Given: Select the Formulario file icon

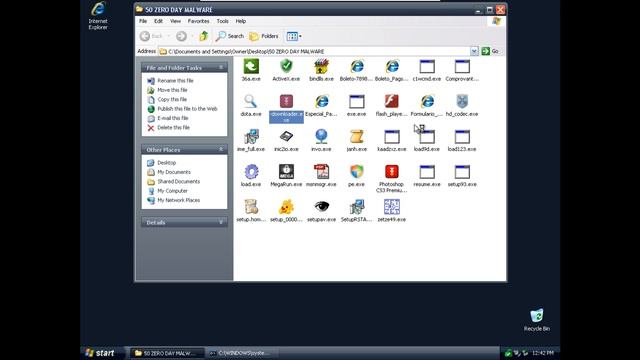Looking at the screenshot, I should (x=427, y=102).
